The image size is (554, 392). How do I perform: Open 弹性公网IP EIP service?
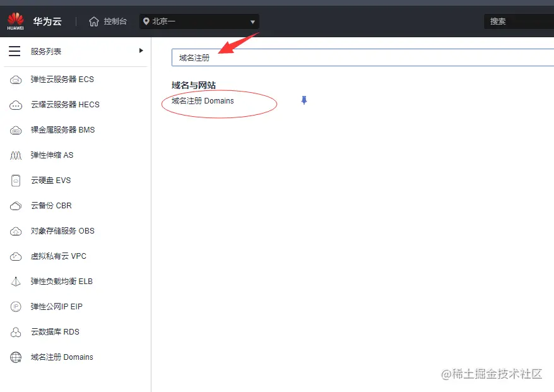57,307
